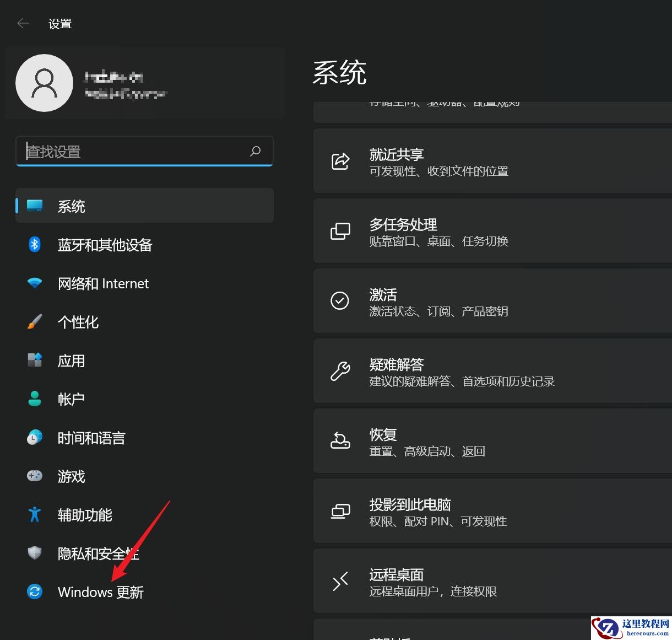Screen dimensions: 672x640
Task: Open 网络和 Internet via its Wi-Fi icon
Action: tap(34, 283)
